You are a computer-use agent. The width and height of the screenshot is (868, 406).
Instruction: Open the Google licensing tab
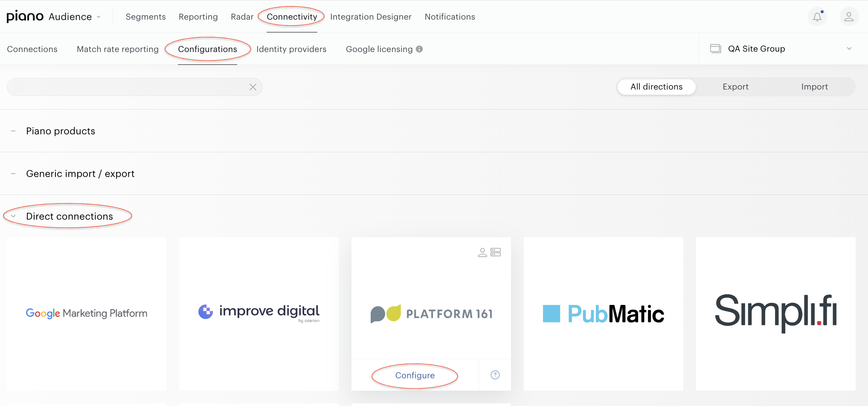379,49
